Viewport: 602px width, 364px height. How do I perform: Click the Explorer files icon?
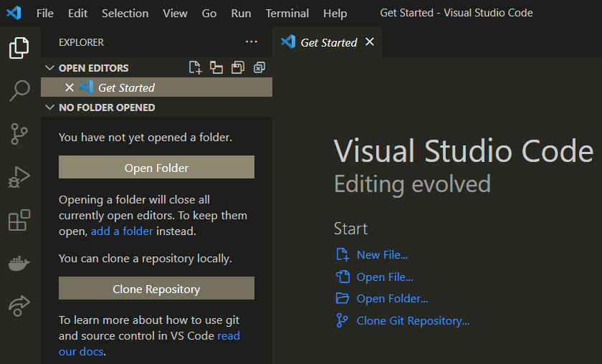point(19,48)
